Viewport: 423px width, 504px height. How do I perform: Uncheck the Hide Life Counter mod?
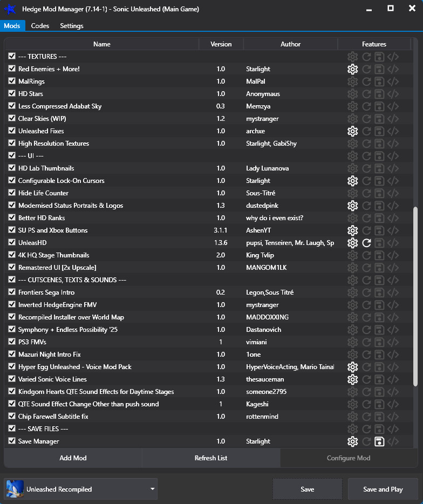12,193
